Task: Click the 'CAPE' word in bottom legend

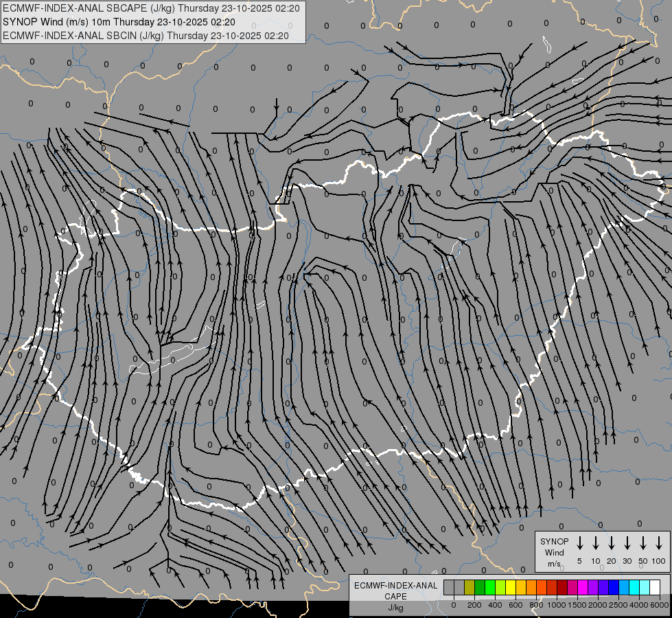Action: (395, 597)
